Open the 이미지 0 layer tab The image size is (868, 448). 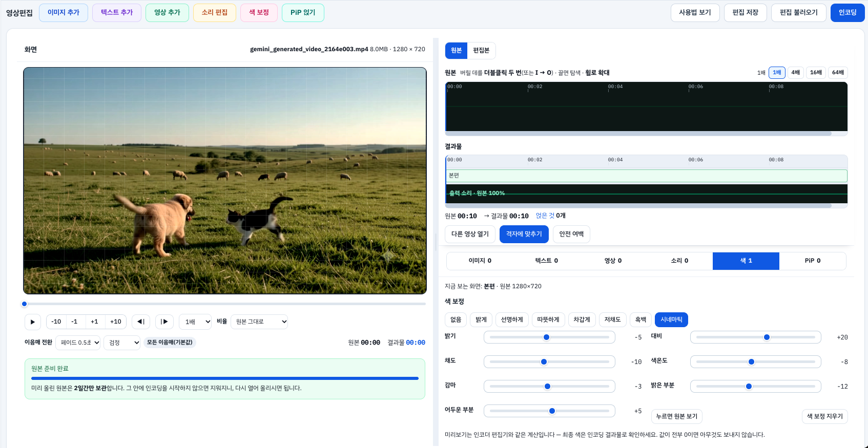(480, 261)
